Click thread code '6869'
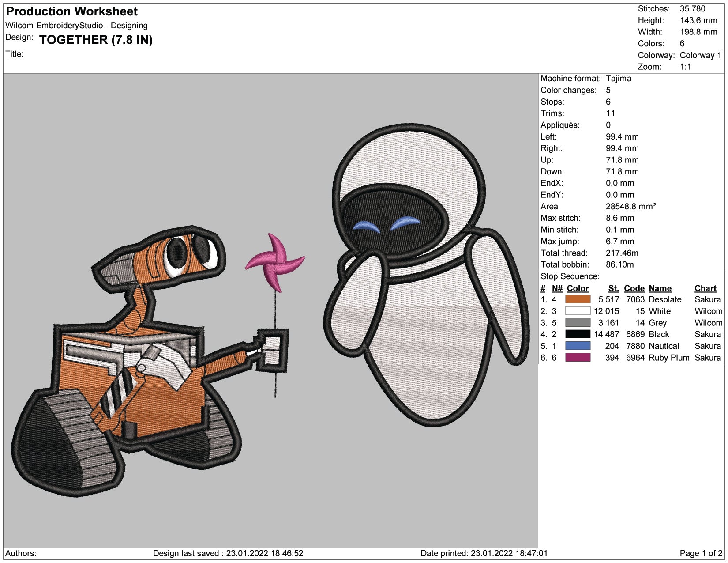This screenshot has height=563, width=728. point(635,334)
